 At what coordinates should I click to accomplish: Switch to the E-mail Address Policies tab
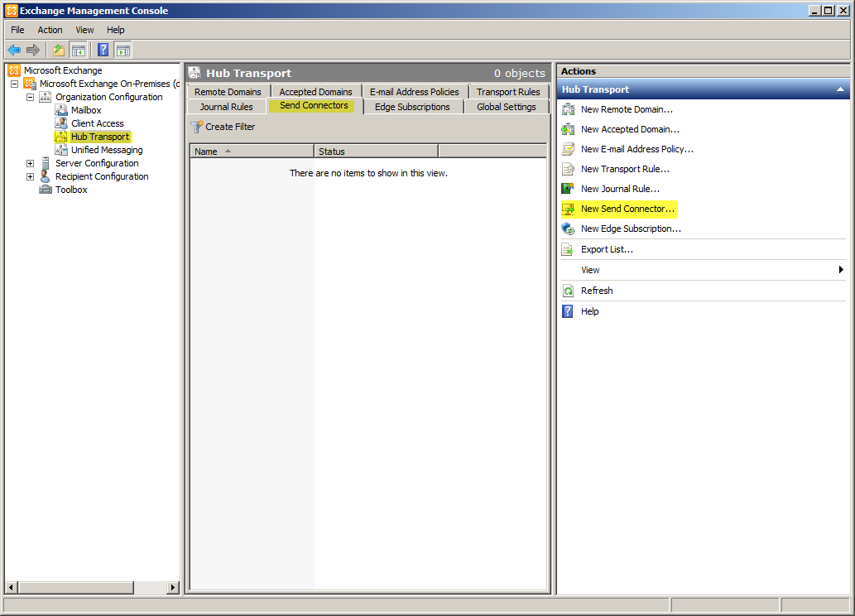pos(415,92)
